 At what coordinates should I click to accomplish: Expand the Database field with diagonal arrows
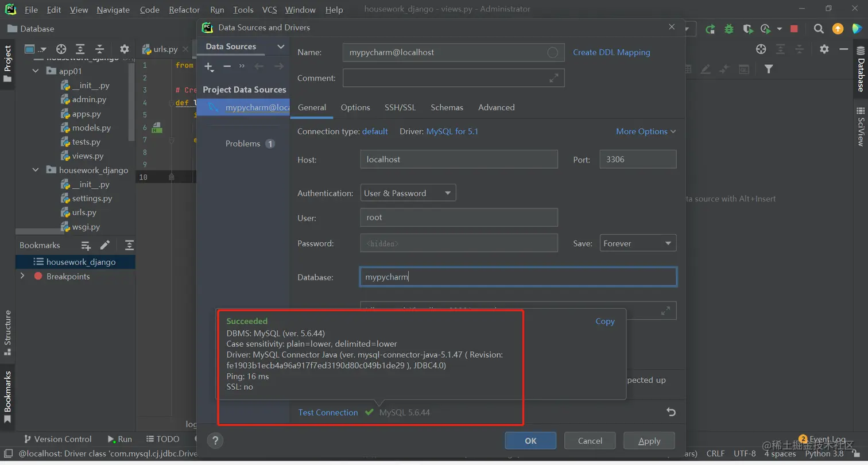pyautogui.click(x=665, y=311)
